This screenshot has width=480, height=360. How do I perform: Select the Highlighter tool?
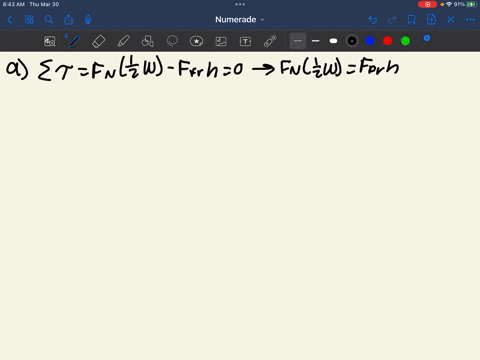point(123,41)
